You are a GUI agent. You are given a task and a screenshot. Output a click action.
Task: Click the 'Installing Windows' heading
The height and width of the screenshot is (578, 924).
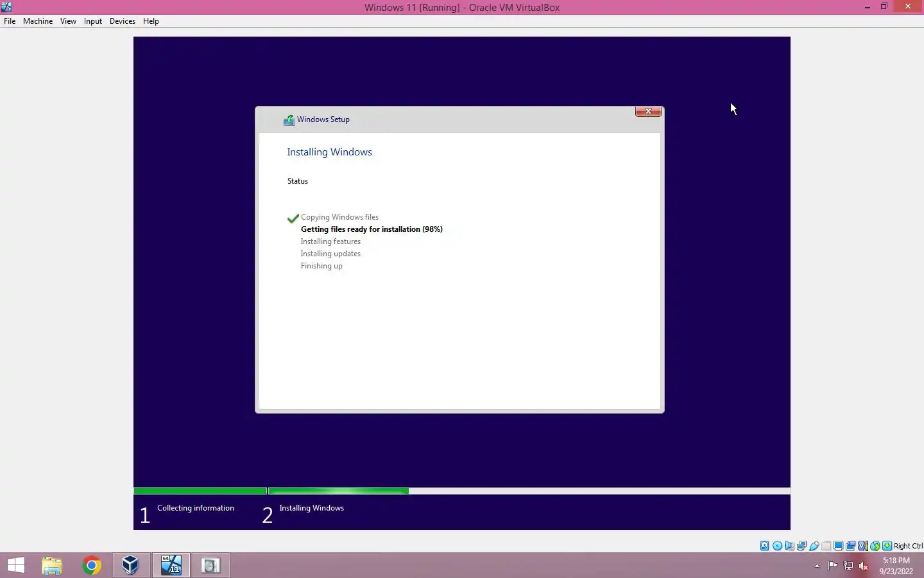329,152
